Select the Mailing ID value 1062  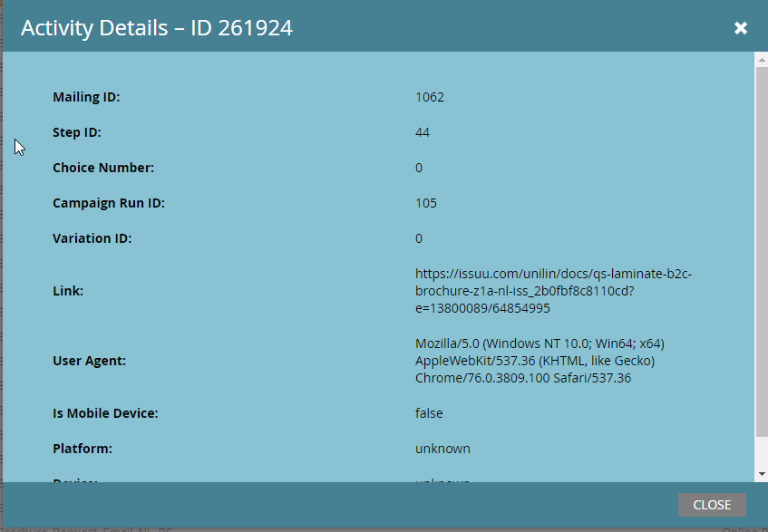pos(430,97)
